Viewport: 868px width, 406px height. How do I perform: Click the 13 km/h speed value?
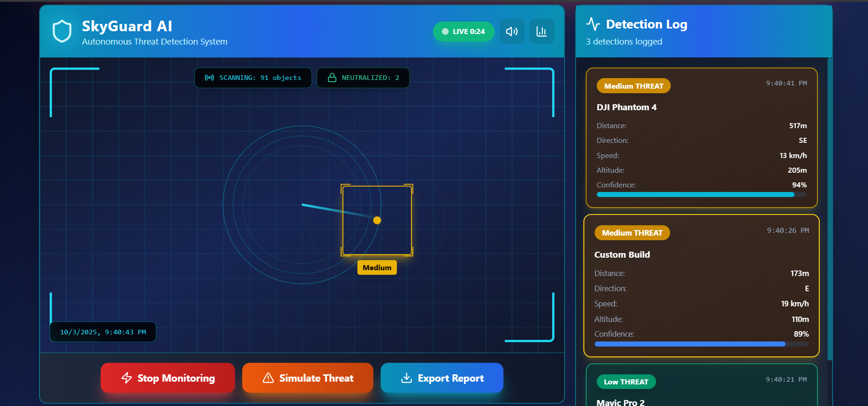tap(793, 156)
